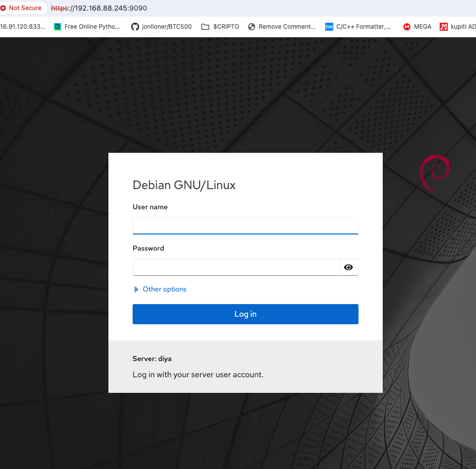Select the address bar URL 192.168.88.245:9090

[x=99, y=8]
